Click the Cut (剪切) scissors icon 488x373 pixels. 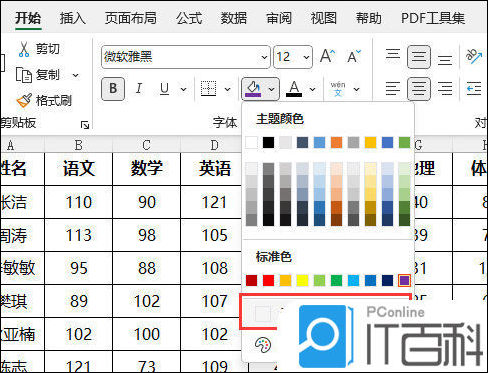pos(24,49)
